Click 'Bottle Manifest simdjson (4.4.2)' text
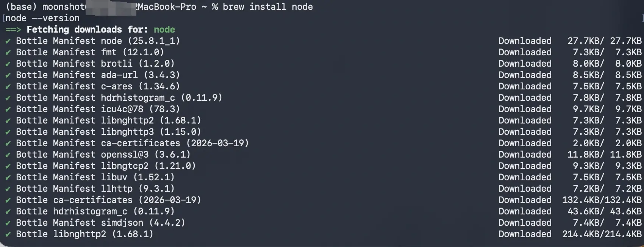 coord(100,223)
